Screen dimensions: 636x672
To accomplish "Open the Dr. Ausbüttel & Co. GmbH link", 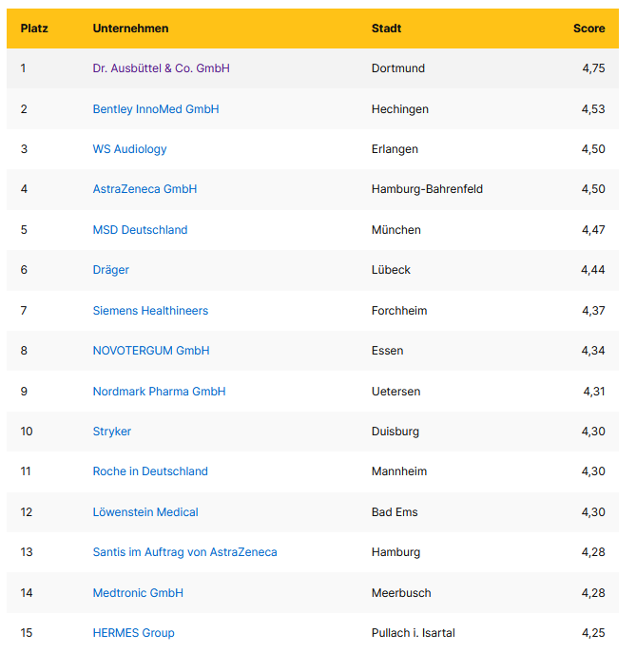I will coord(162,68).
